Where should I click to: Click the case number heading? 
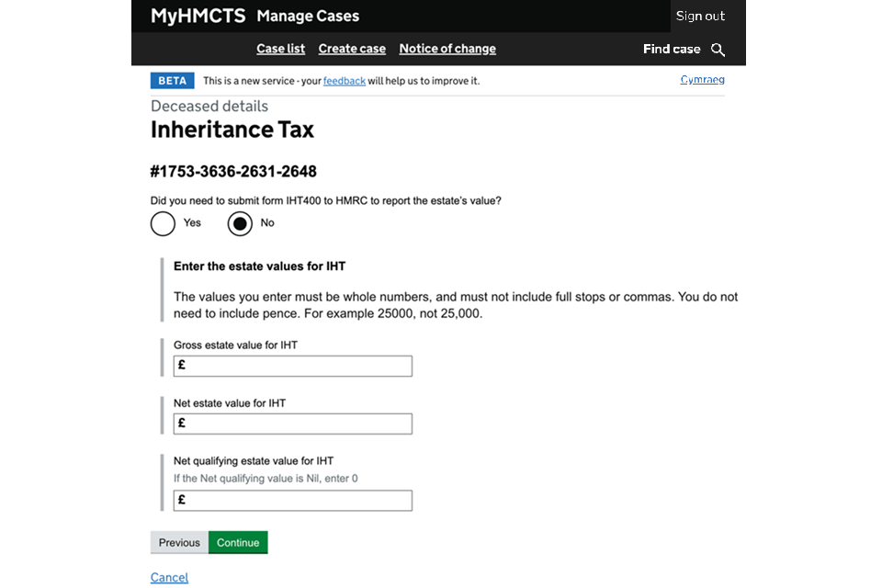pos(233,172)
